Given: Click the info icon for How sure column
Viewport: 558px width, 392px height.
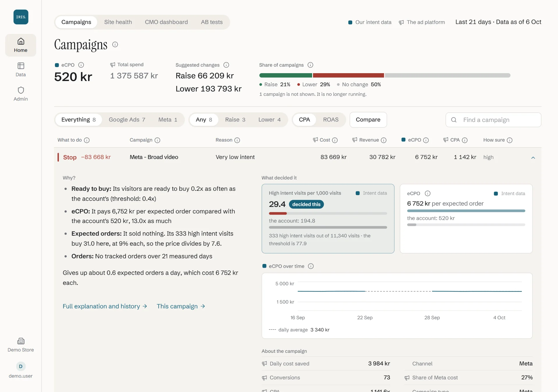Looking at the screenshot, I should point(509,140).
